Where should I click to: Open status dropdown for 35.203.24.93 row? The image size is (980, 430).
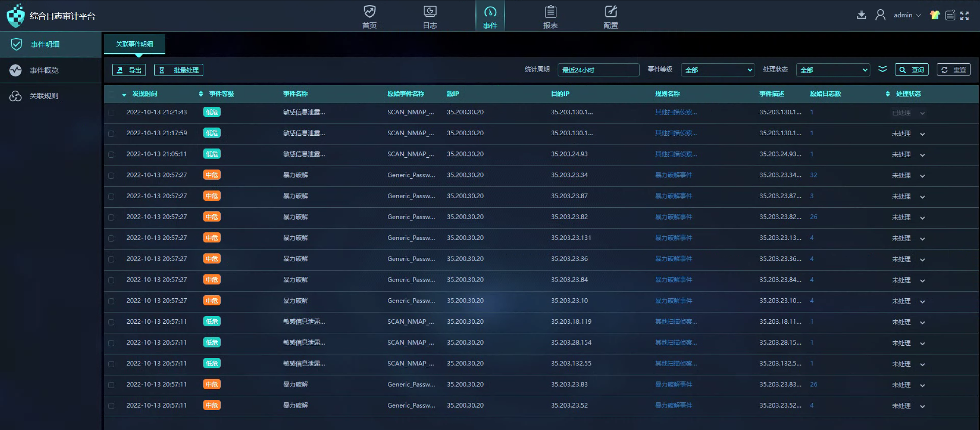pyautogui.click(x=909, y=155)
